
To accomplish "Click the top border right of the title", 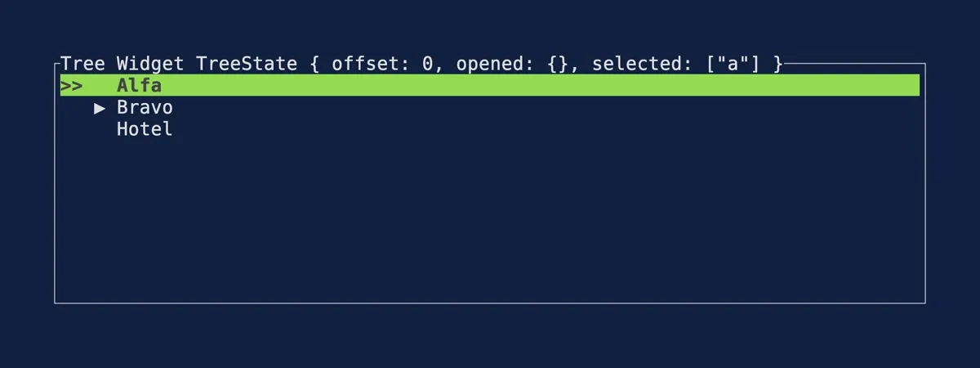I will click(x=853, y=63).
